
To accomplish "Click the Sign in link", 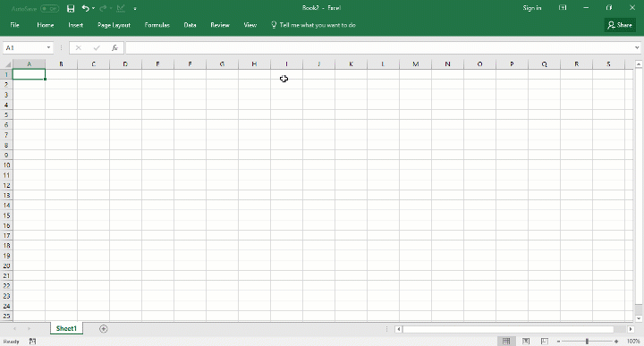I will (532, 8).
